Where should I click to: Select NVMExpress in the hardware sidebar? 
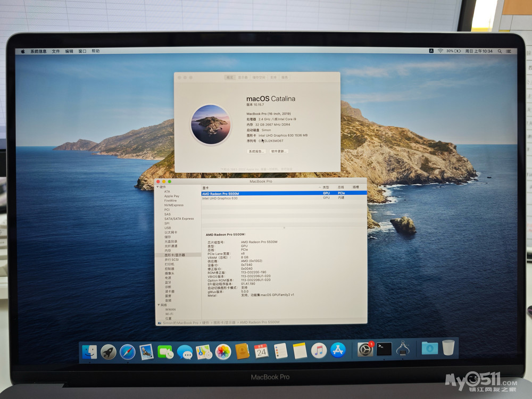point(173,205)
